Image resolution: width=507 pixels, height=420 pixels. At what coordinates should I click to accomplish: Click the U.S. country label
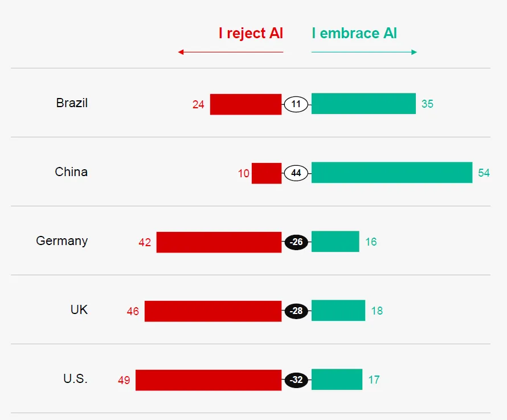click(75, 379)
